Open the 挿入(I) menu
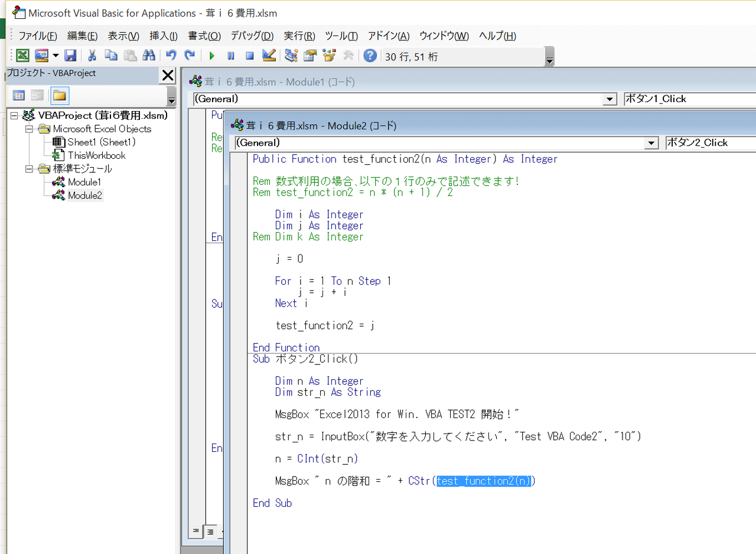This screenshot has width=756, height=554. 164,36
